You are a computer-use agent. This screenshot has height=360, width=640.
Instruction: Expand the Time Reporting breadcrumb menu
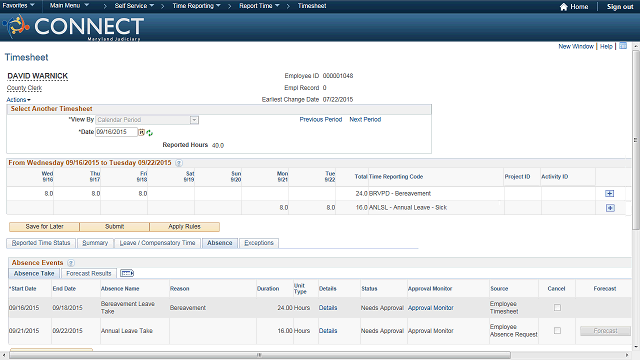point(196,6)
